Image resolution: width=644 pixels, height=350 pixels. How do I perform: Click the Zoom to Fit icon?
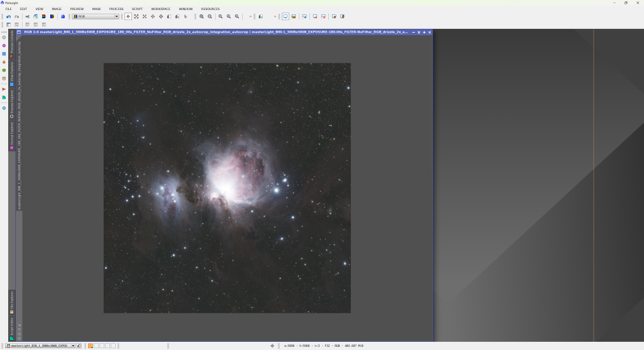click(136, 16)
